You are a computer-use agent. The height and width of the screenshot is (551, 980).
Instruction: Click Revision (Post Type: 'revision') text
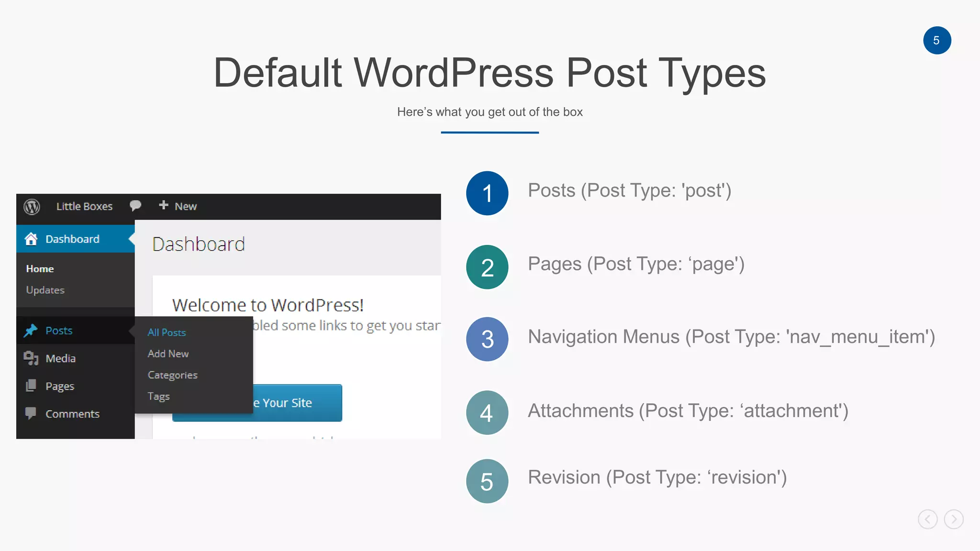click(657, 478)
